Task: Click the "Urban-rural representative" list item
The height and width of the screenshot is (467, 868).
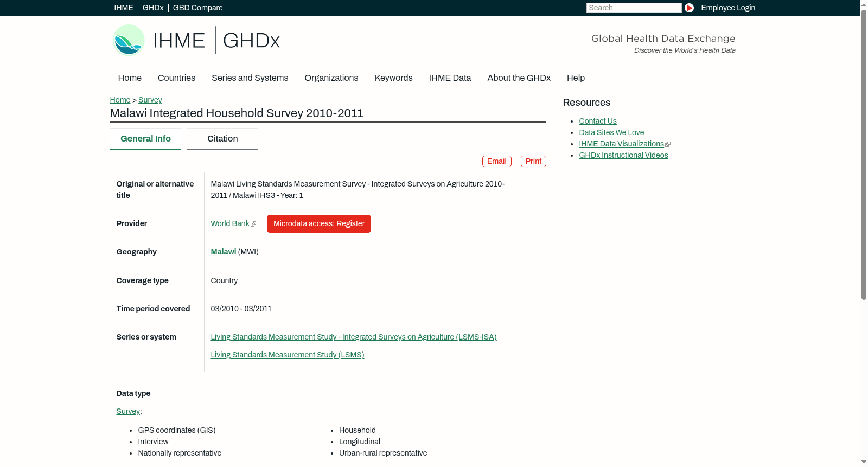Action: click(x=383, y=453)
